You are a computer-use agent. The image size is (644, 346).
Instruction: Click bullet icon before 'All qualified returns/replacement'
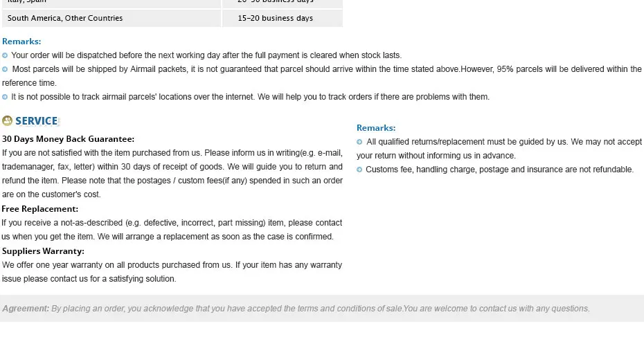359,142
